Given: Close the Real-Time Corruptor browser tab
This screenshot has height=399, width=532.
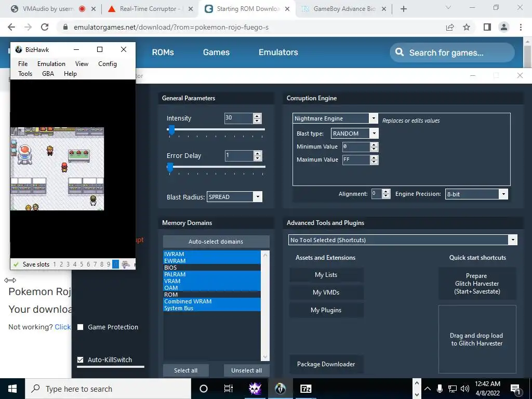Looking at the screenshot, I should [191, 9].
